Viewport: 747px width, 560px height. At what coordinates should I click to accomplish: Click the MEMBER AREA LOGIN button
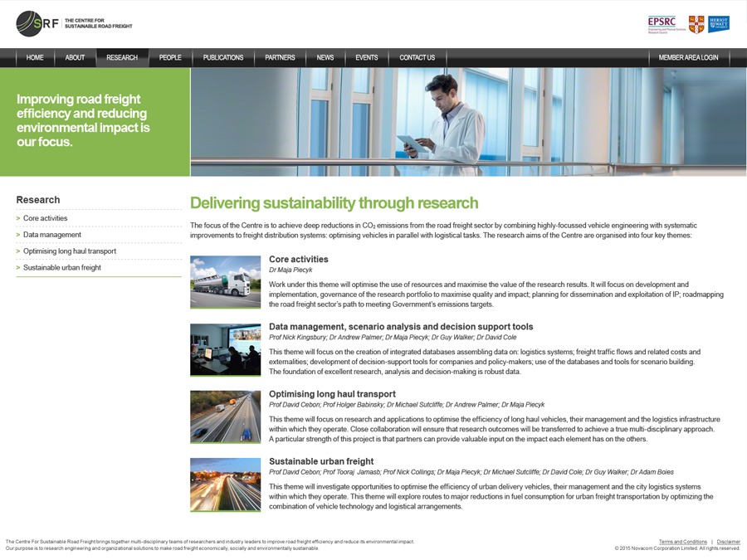pos(688,57)
